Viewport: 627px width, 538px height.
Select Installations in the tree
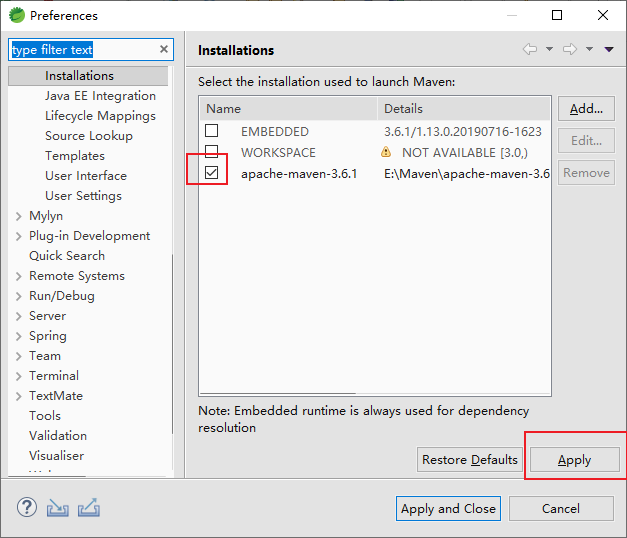(79, 76)
